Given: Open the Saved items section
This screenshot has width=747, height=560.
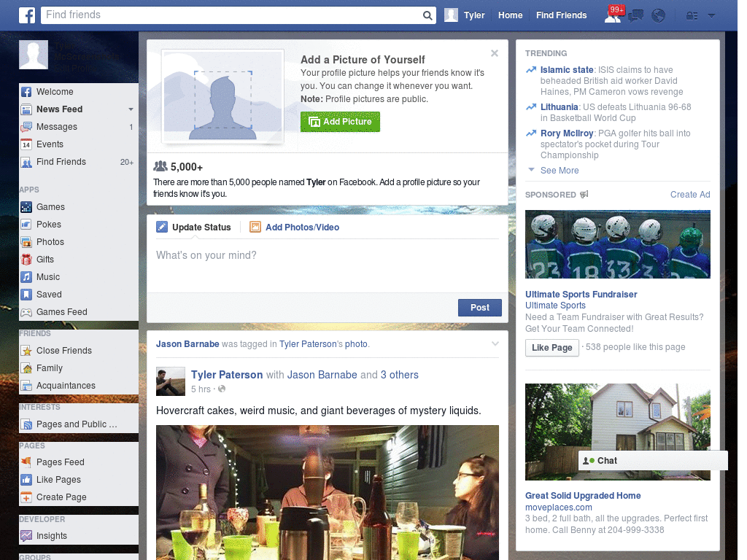Looking at the screenshot, I should click(47, 294).
